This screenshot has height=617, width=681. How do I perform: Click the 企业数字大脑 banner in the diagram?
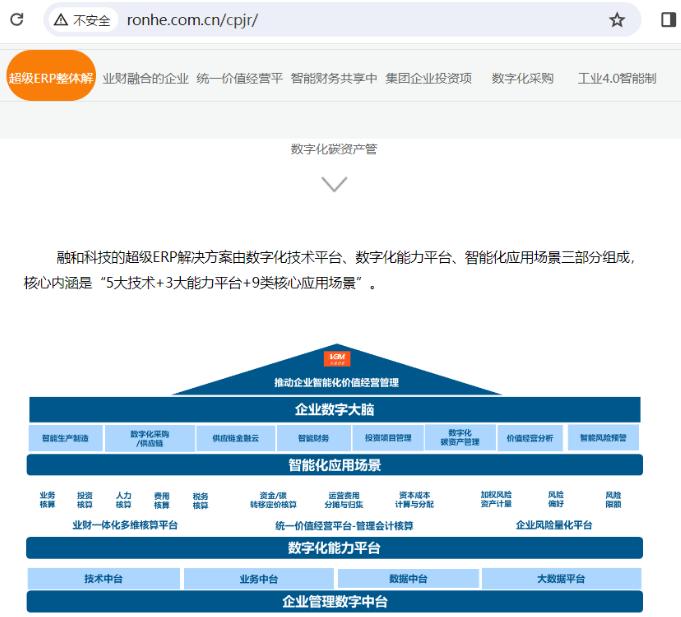pos(334,409)
